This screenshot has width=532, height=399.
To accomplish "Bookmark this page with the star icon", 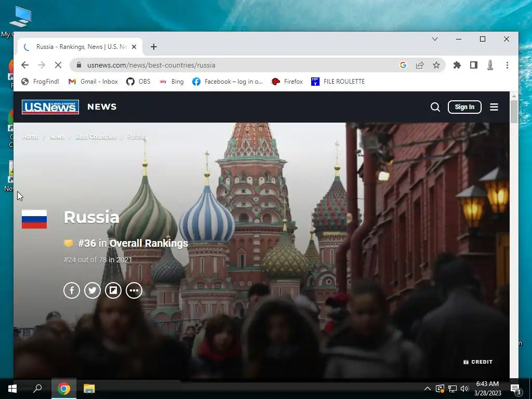I will [436, 65].
